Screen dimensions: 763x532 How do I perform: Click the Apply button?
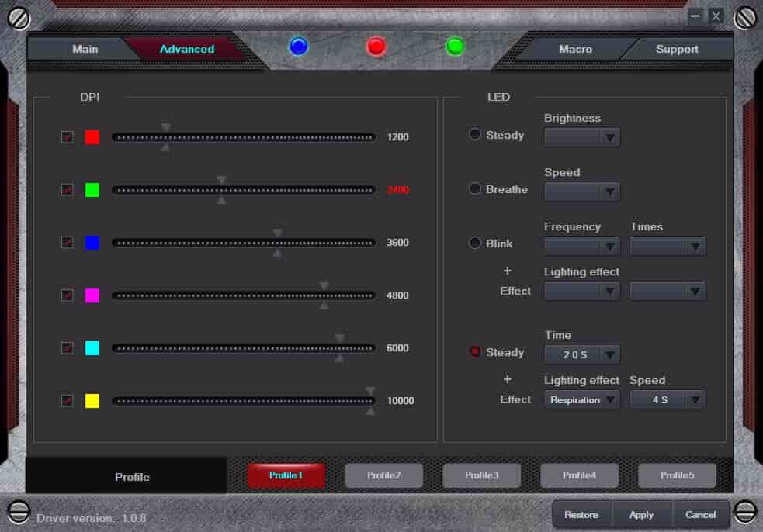point(641,514)
